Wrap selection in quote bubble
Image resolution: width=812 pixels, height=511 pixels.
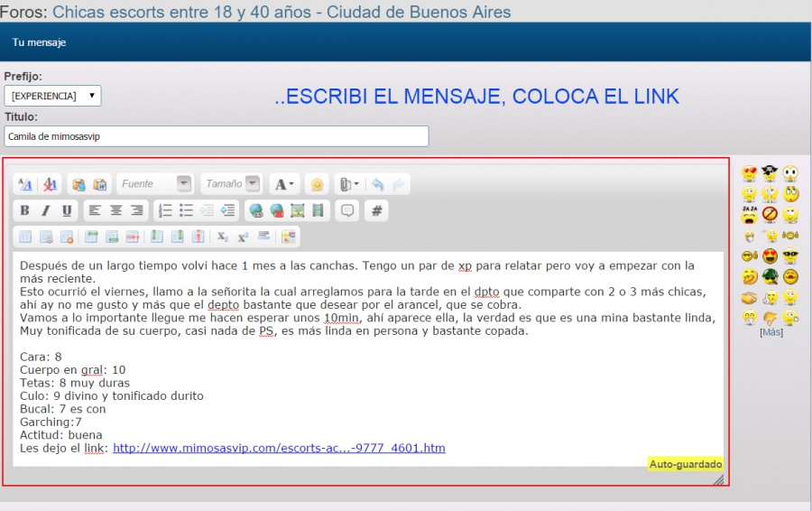[346, 210]
